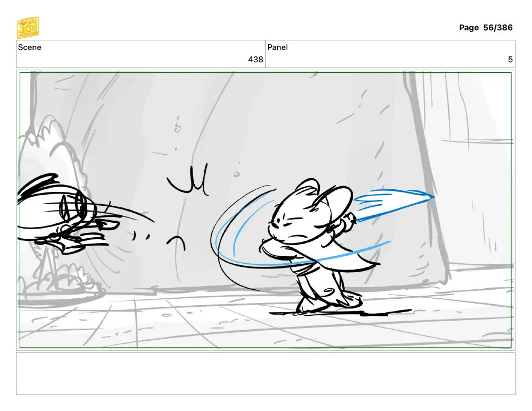Click the 'Scene' label

[x=29, y=47]
